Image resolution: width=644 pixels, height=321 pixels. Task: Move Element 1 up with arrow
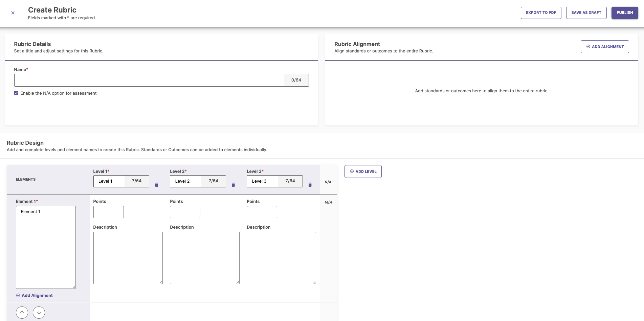click(x=22, y=313)
